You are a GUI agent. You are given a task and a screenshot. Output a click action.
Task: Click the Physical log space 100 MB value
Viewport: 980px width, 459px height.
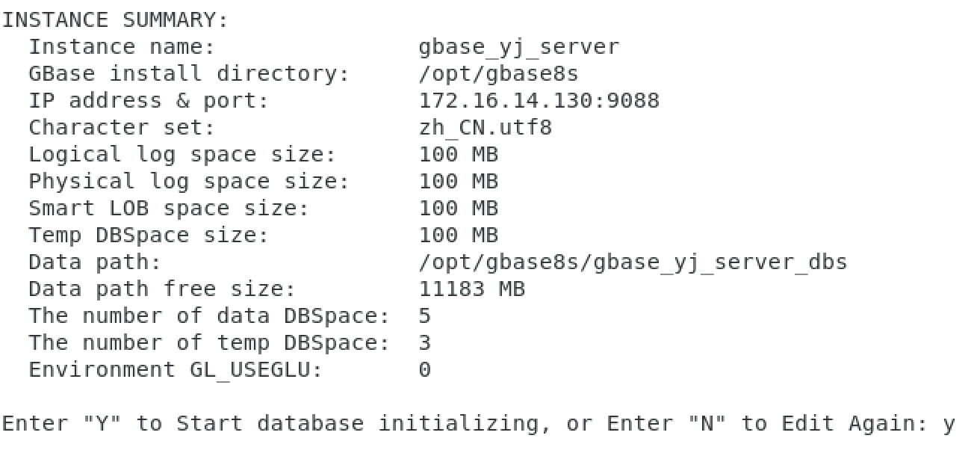[459, 182]
